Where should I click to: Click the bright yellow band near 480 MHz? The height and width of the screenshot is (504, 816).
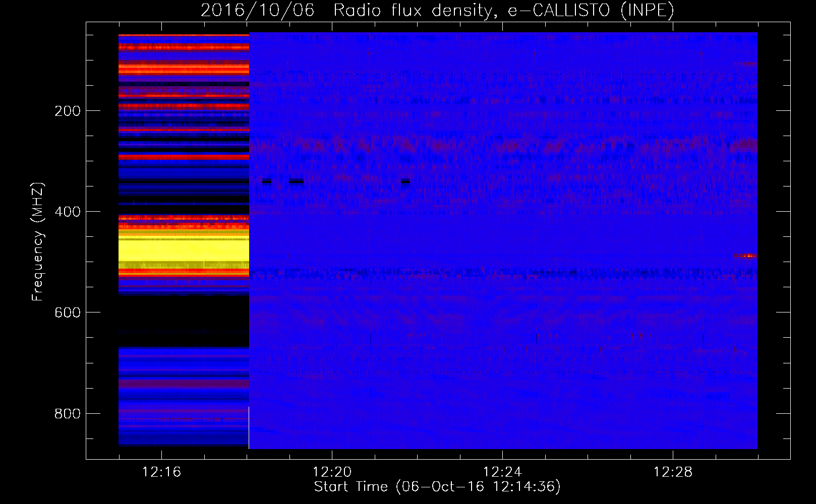click(184, 250)
